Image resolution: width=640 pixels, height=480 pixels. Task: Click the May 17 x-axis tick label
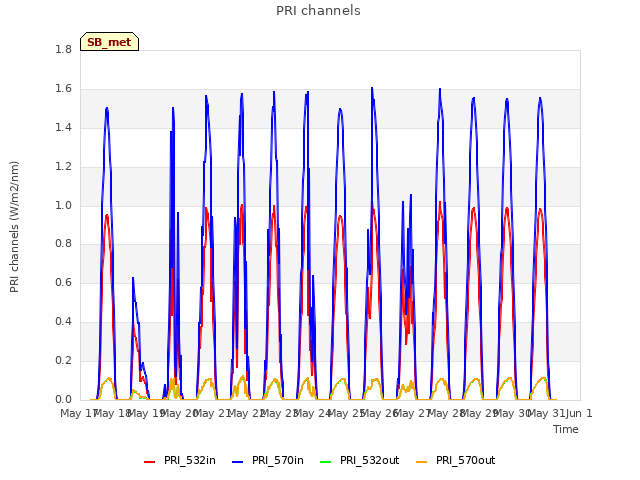point(78,413)
